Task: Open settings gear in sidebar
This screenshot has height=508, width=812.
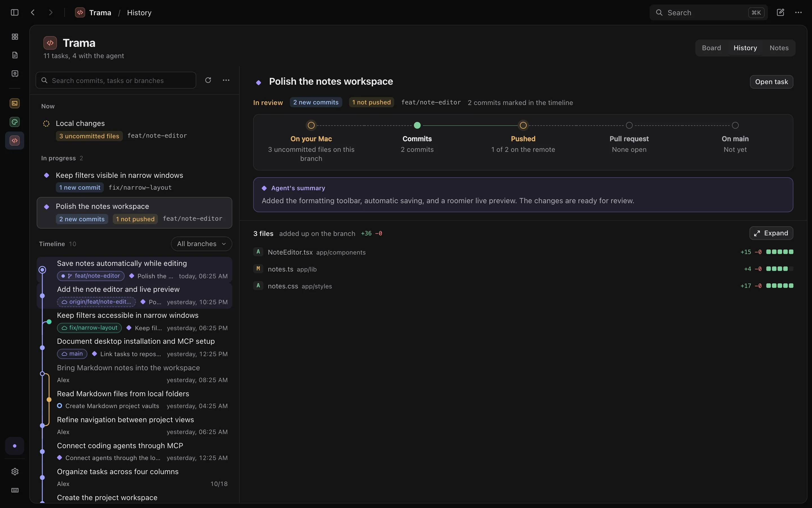Action: (x=15, y=471)
